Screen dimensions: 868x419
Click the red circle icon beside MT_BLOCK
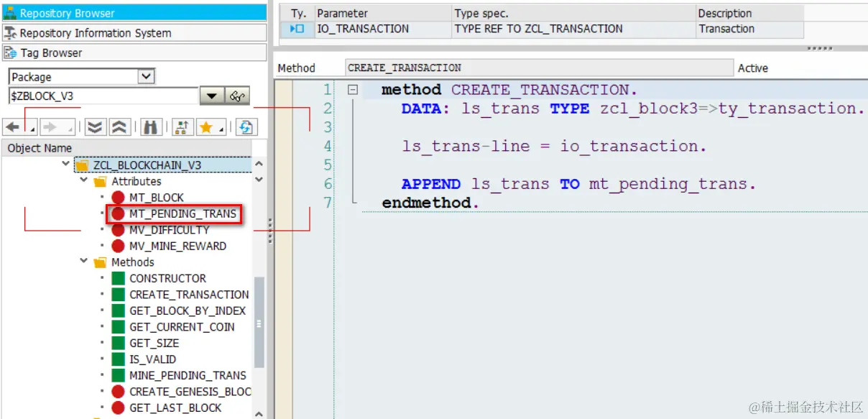(118, 198)
